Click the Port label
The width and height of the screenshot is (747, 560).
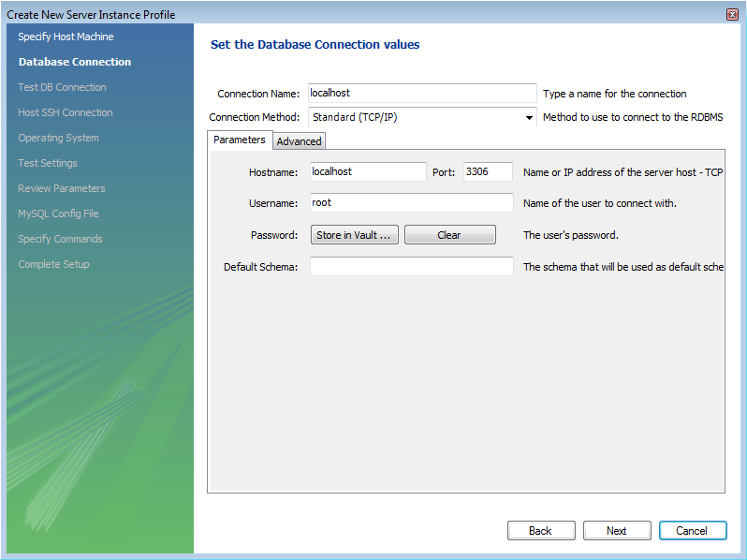click(444, 172)
